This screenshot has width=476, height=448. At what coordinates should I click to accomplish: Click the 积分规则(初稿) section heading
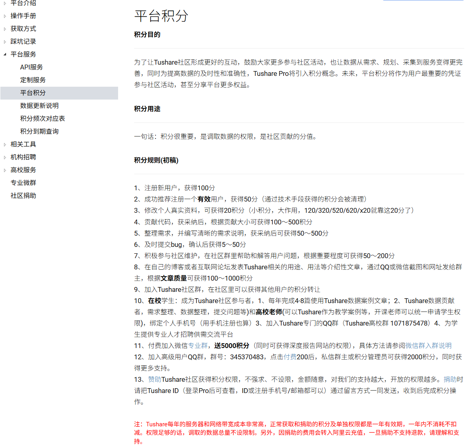(x=156, y=160)
